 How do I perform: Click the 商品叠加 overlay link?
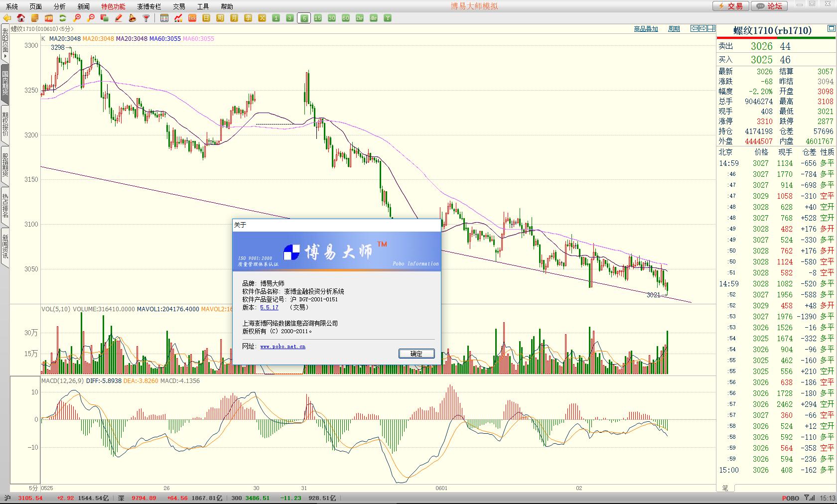point(646,29)
